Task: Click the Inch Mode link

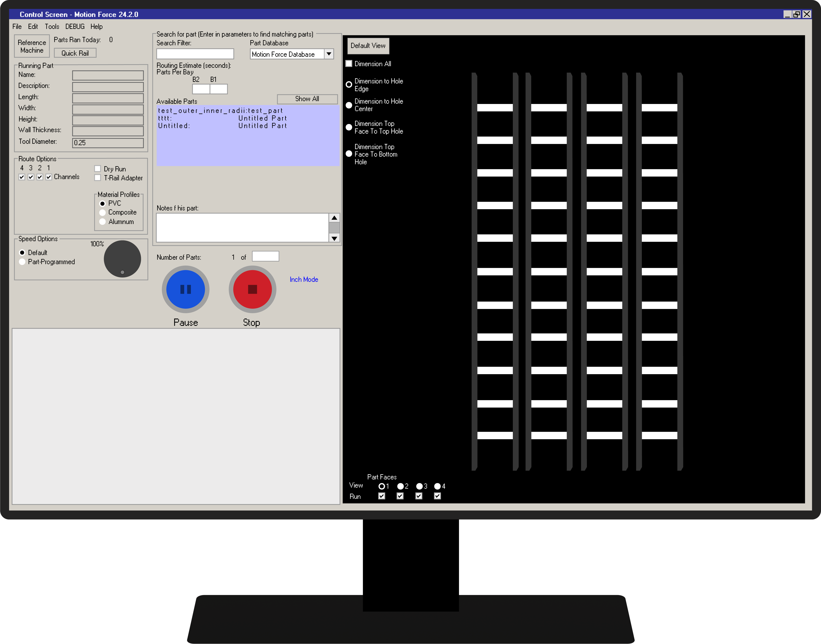Action: 304,279
